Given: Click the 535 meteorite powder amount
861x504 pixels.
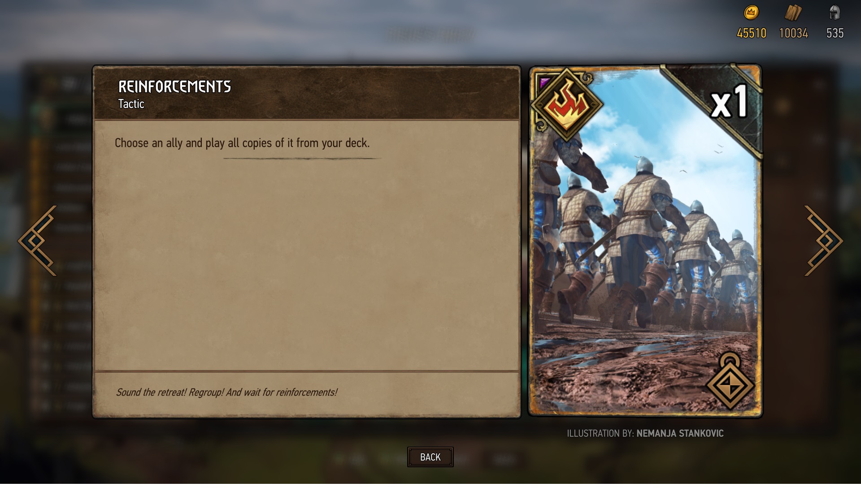Looking at the screenshot, I should (835, 33).
